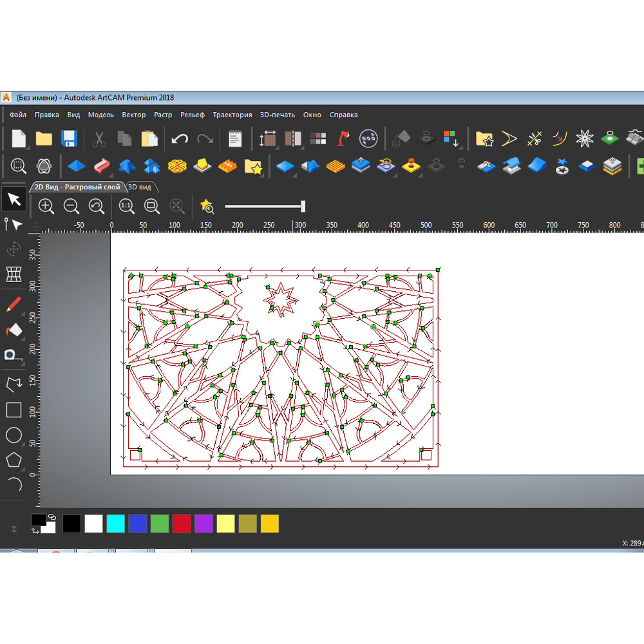Pick the Create Ellipse circle tool
This screenshot has height=644, width=644.
(14, 435)
